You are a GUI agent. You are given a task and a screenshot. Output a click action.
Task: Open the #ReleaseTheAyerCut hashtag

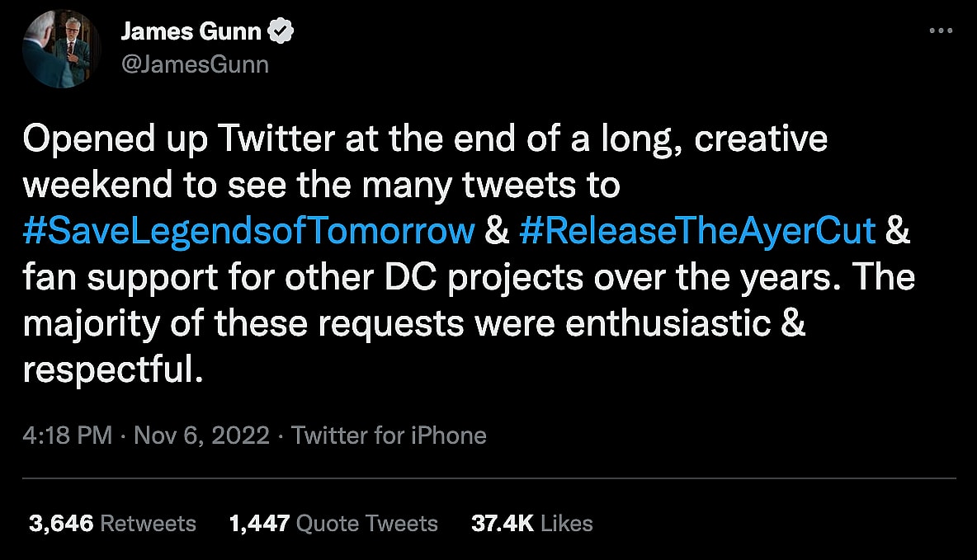698,232
